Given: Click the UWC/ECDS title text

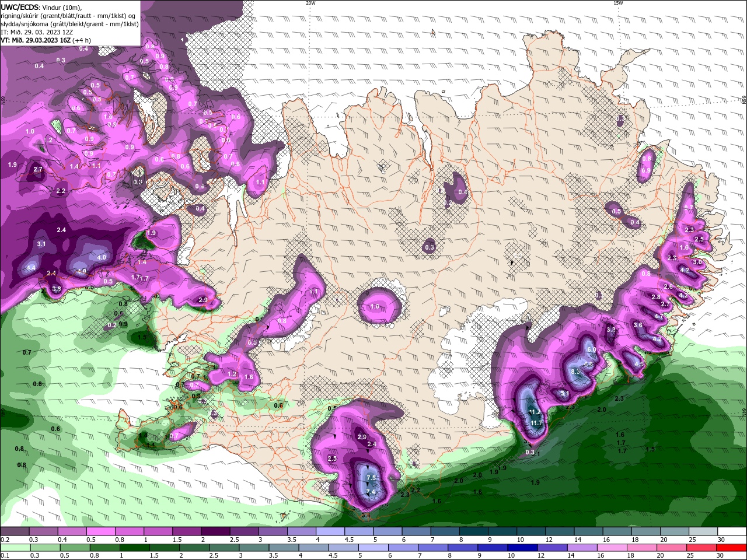Looking at the screenshot, I should click(x=20, y=7).
